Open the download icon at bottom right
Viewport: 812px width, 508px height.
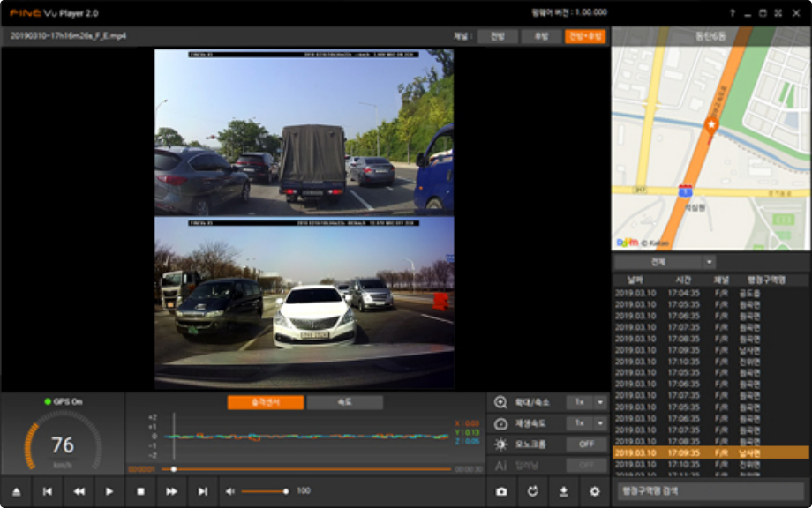(x=564, y=491)
